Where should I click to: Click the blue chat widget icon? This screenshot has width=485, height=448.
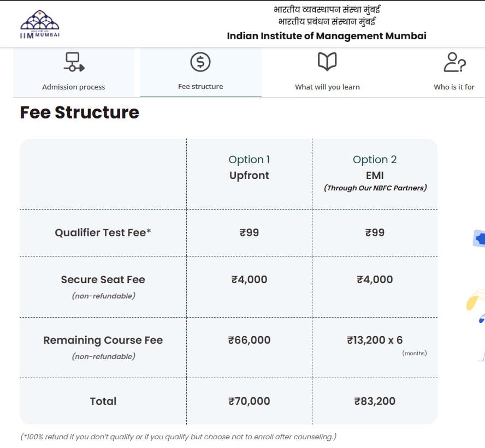[480, 240]
